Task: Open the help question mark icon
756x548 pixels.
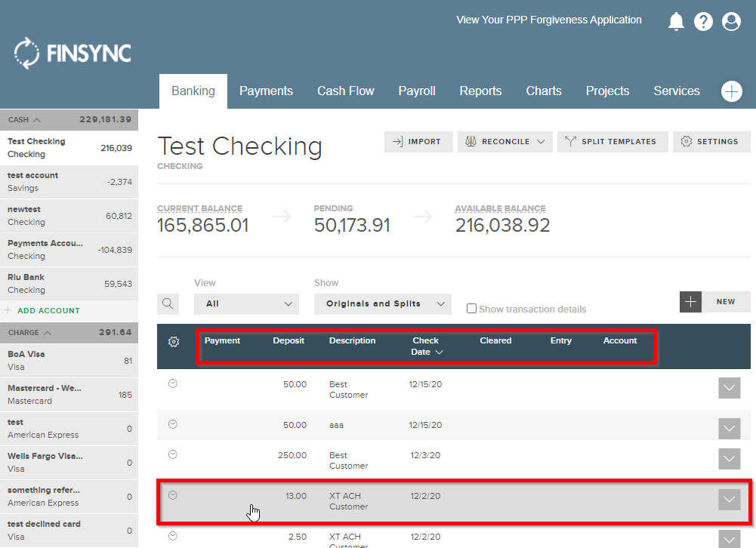Action: [703, 21]
